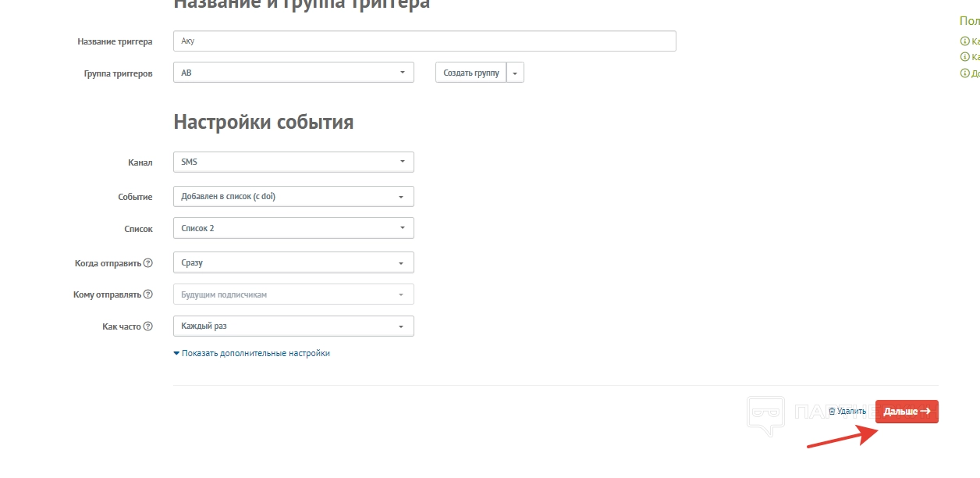Click the trash icon beside 'Удалить'

point(832,411)
